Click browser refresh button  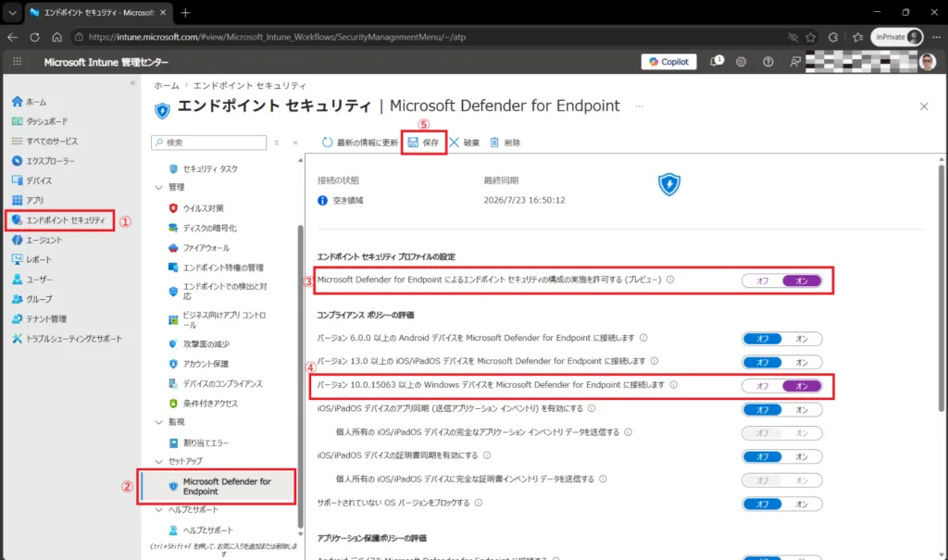click(34, 37)
